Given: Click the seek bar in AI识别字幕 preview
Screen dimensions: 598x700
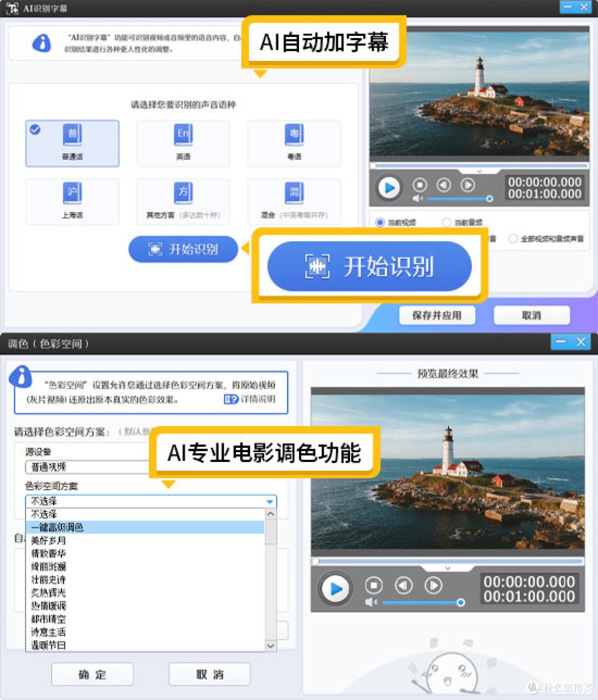Looking at the screenshot, I should 480,165.
